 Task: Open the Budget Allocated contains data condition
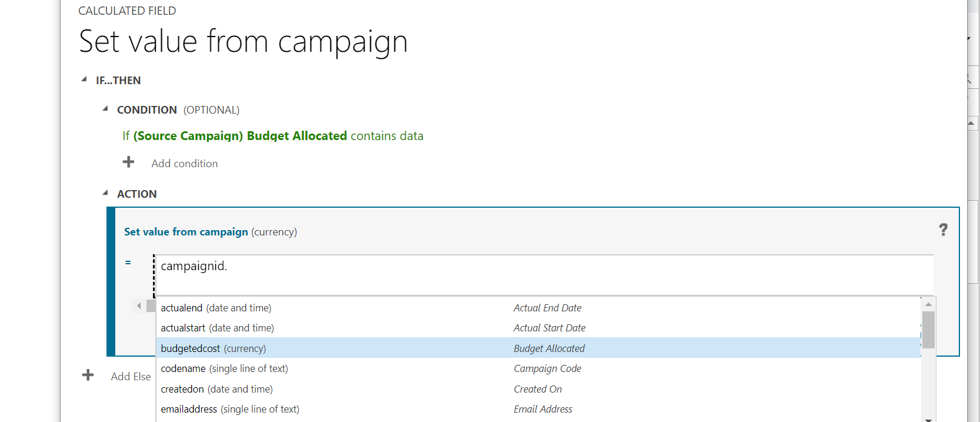pyautogui.click(x=273, y=136)
